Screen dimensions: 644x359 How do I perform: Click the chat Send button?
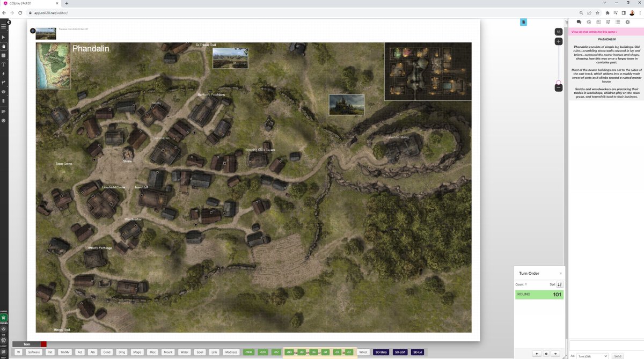617,356
